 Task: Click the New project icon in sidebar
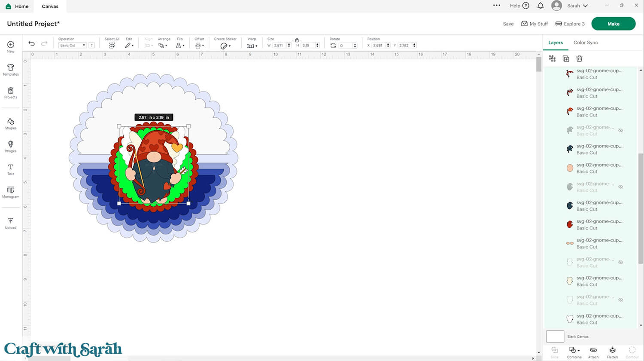tap(11, 47)
